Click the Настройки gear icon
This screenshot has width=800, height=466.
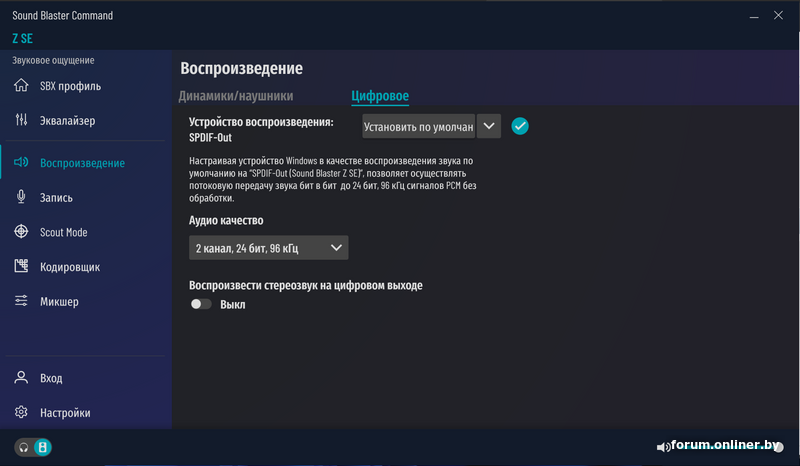(x=21, y=412)
